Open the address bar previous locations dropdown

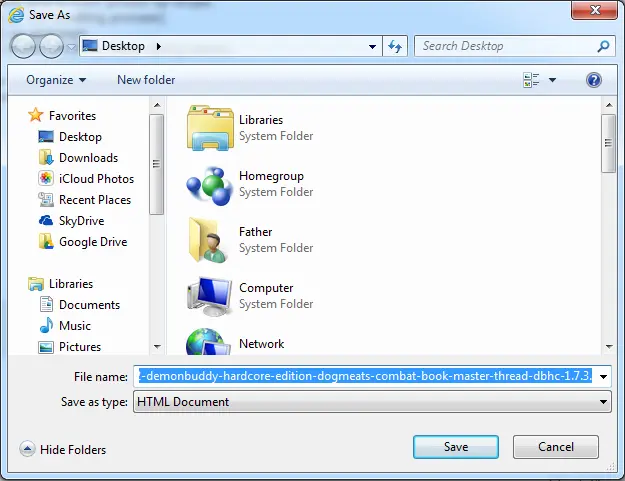[x=372, y=46]
